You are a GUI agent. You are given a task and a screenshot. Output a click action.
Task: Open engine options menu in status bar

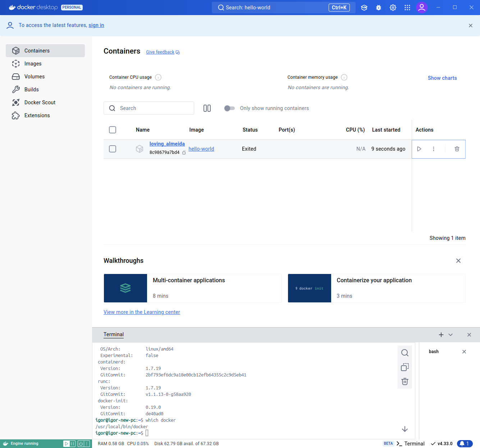point(87,444)
